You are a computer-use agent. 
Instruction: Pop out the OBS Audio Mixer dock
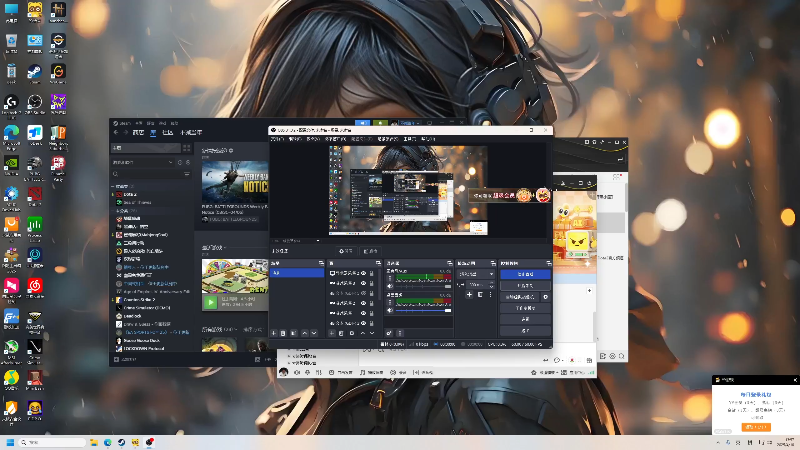click(x=449, y=263)
